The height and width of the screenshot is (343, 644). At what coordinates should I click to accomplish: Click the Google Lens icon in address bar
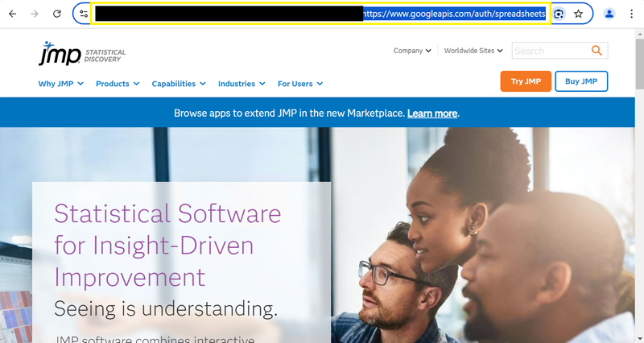pyautogui.click(x=558, y=14)
